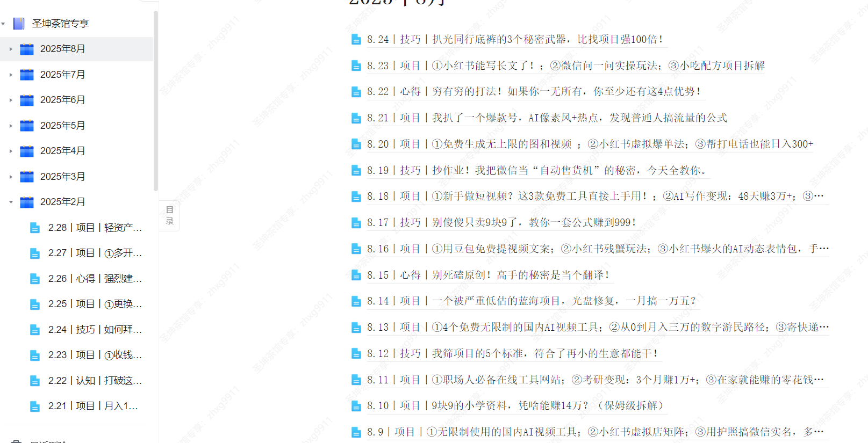Open link 8.13 项目 4个免费无限制的国内AI视频工具

(x=598, y=327)
